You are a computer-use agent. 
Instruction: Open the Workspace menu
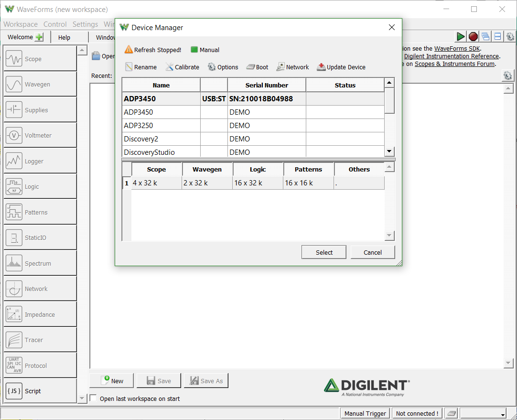click(21, 24)
